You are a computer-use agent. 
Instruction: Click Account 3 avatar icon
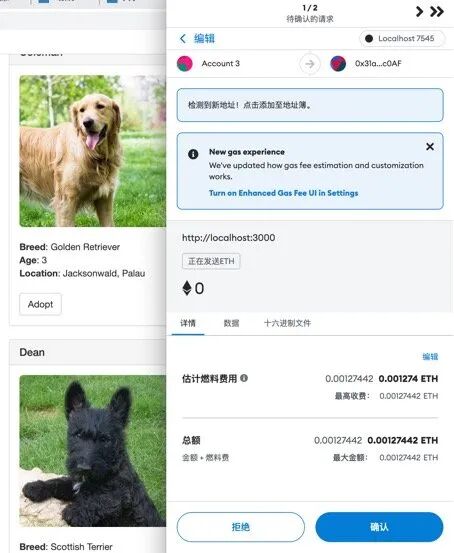point(184,64)
